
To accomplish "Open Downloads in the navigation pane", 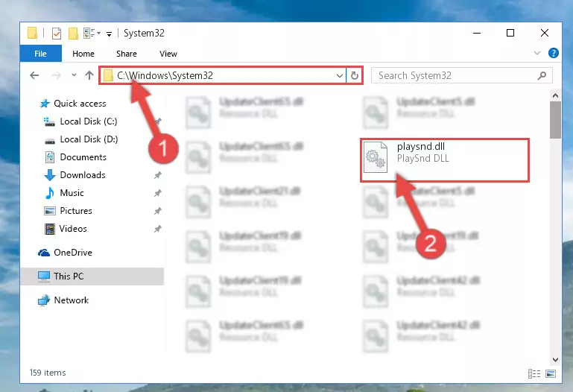I will (75, 175).
